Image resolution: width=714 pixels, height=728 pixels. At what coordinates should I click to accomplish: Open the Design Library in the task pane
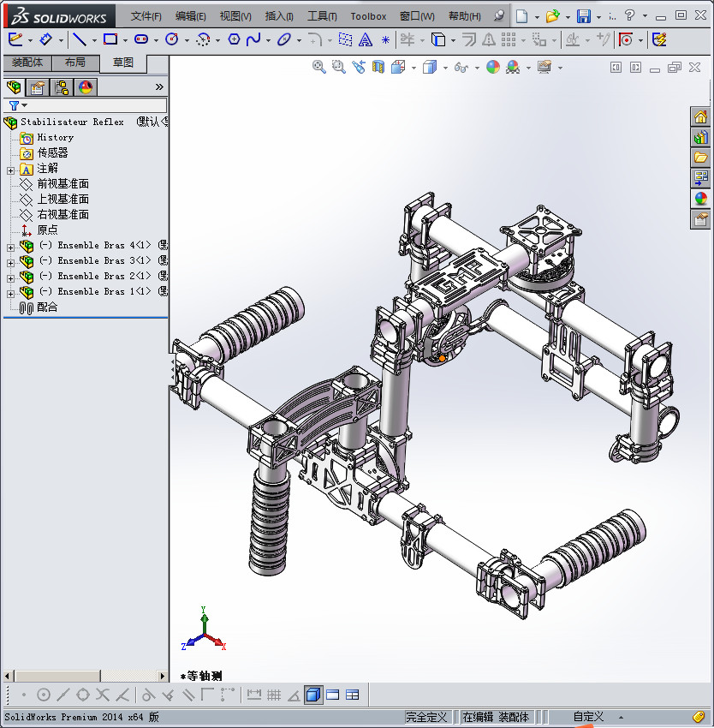click(700, 137)
